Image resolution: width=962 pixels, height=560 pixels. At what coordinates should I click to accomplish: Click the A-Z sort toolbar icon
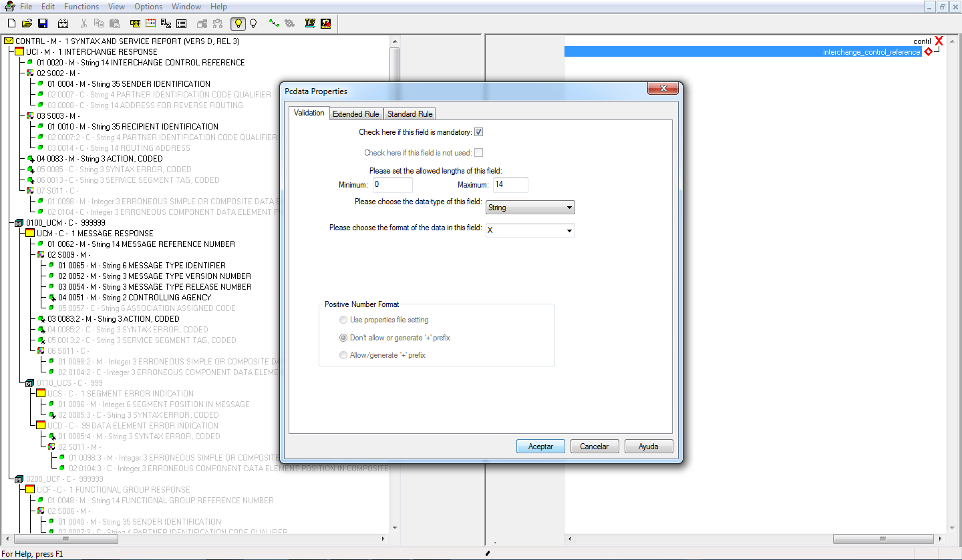(167, 23)
